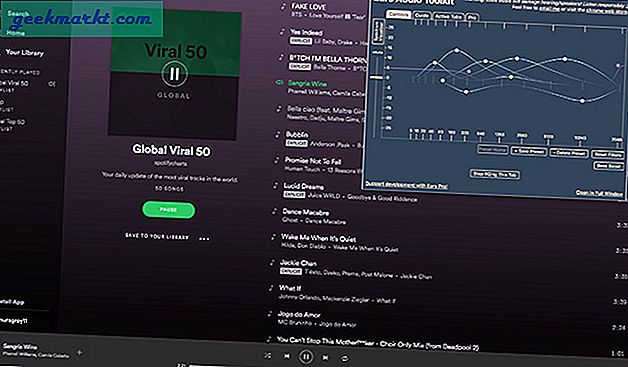Click the music note icon beside Bubblin
Viewport: 628px width, 367px height.
pos(278,134)
